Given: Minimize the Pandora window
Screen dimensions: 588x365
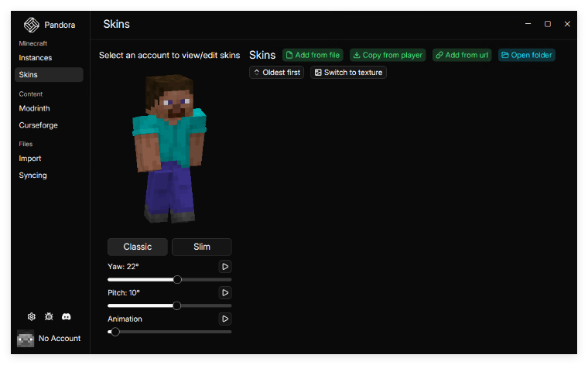Looking at the screenshot, I should point(528,24).
